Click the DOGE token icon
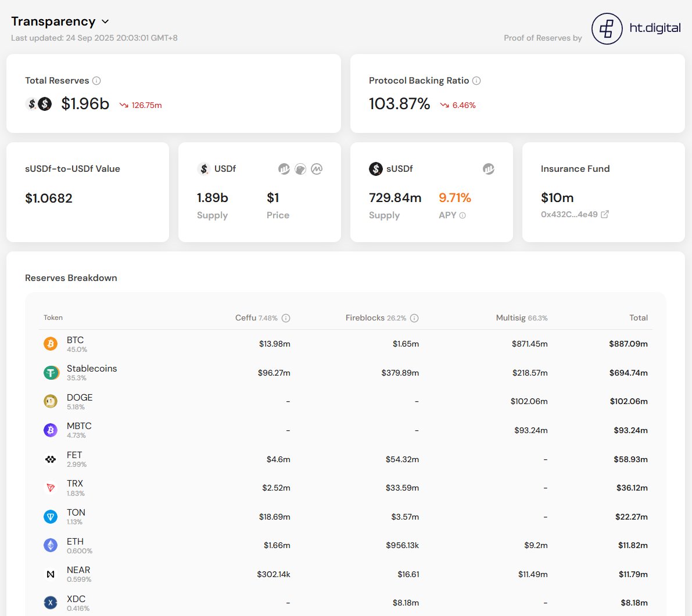The image size is (692, 616). click(51, 401)
